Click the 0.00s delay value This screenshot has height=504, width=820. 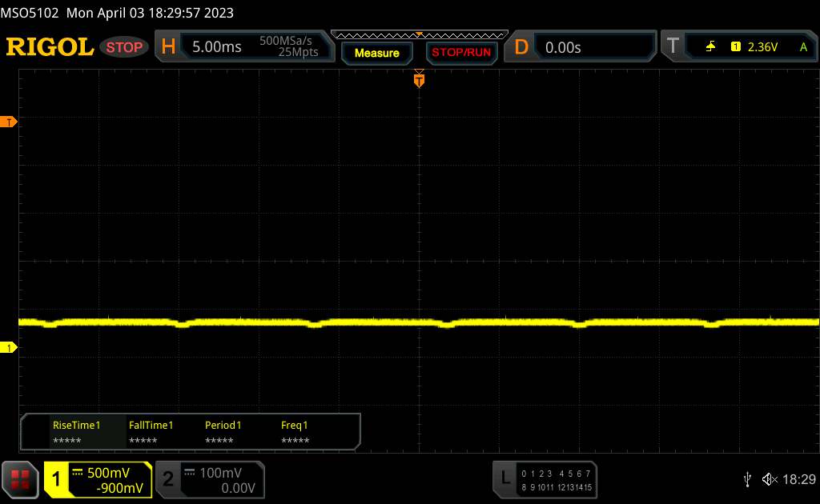click(x=563, y=47)
